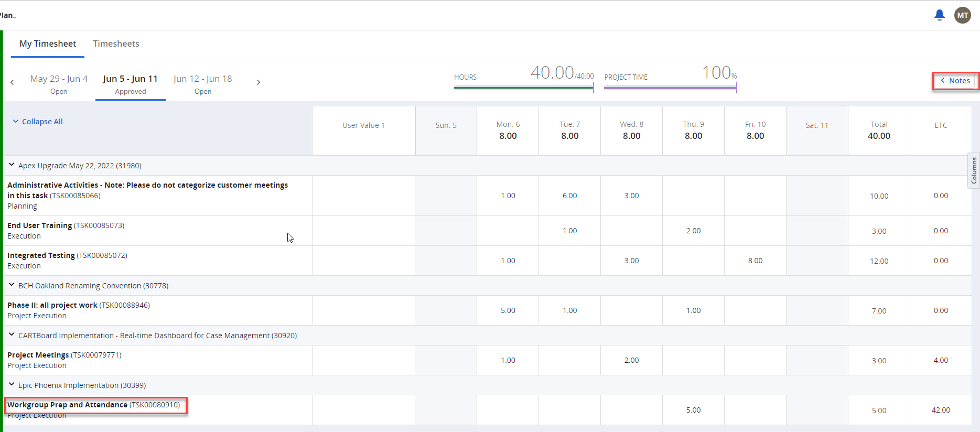980x432 pixels.
Task: Open the vertical Columns panel tab
Action: tap(974, 170)
